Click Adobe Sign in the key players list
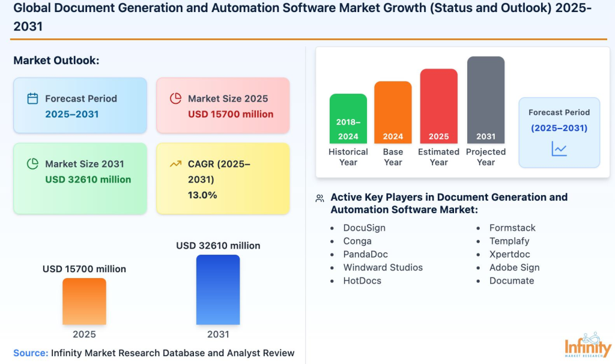The width and height of the screenshot is (615, 364). click(514, 267)
